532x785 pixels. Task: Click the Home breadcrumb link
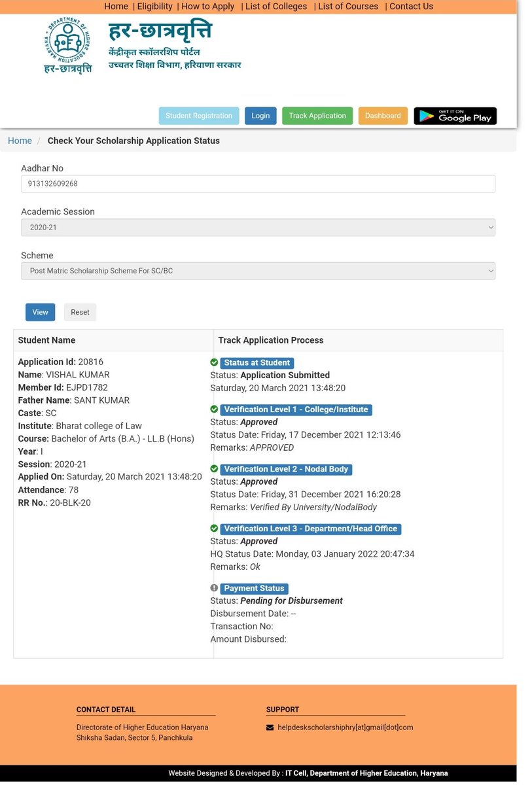pos(20,141)
